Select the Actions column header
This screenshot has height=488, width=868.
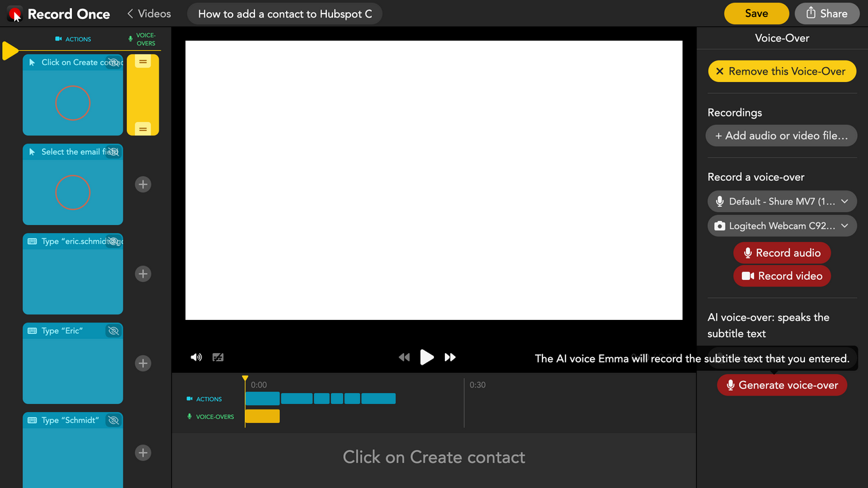[73, 39]
